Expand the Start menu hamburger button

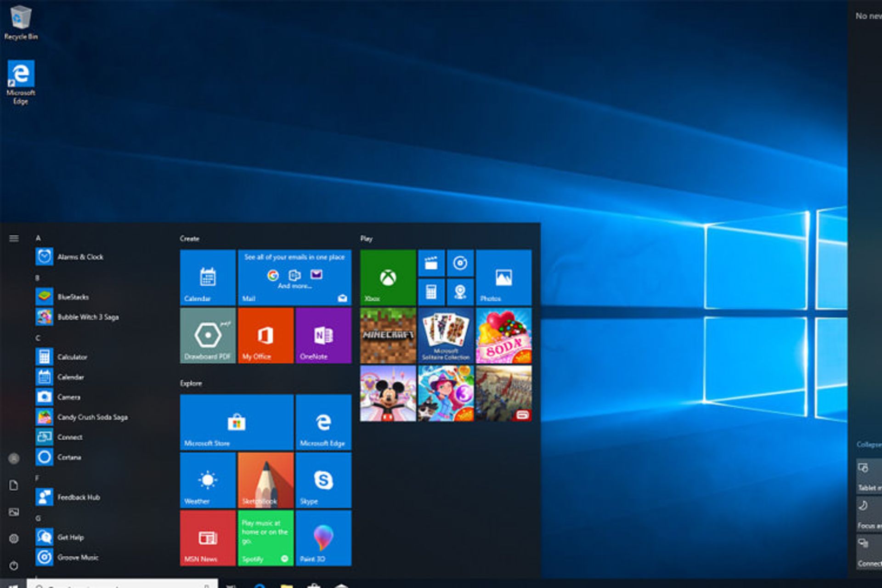pyautogui.click(x=14, y=238)
